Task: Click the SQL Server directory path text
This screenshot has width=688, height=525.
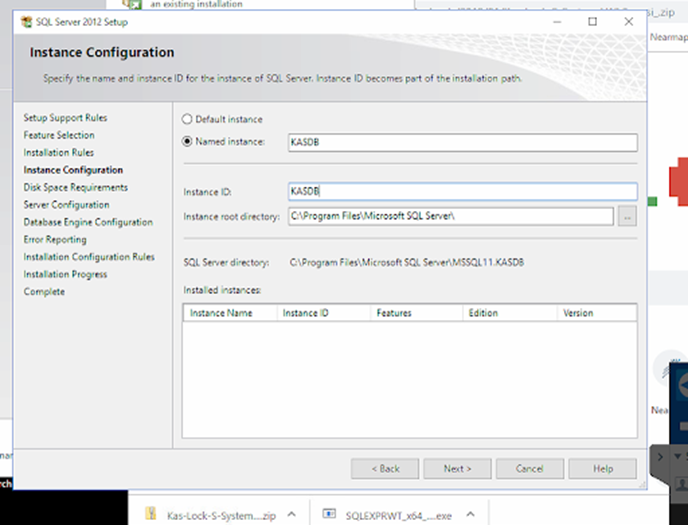Action: (406, 263)
